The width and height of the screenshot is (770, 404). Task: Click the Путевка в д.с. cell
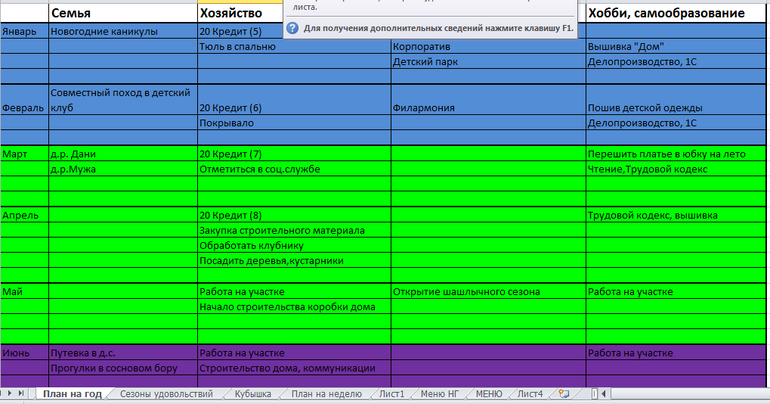click(x=123, y=353)
